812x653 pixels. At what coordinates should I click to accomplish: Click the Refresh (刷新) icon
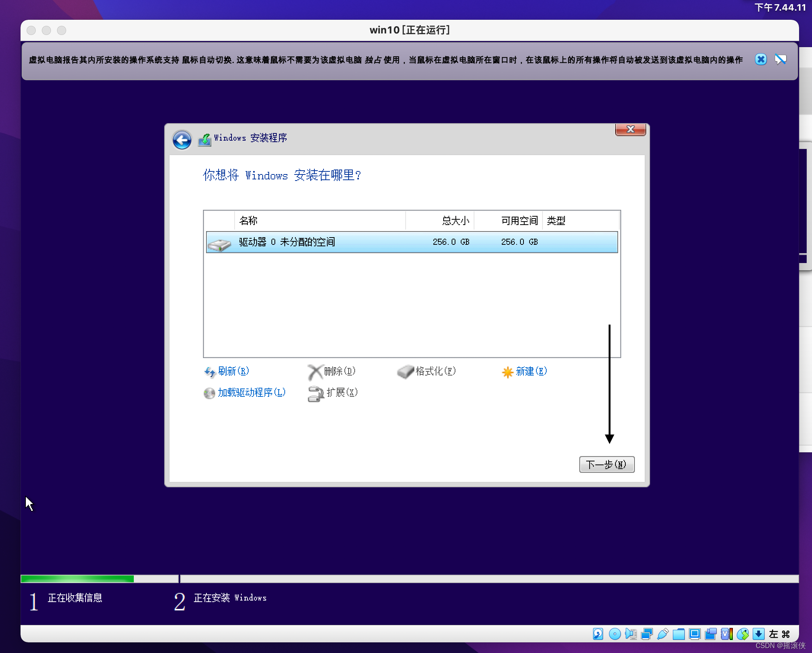pyautogui.click(x=210, y=372)
